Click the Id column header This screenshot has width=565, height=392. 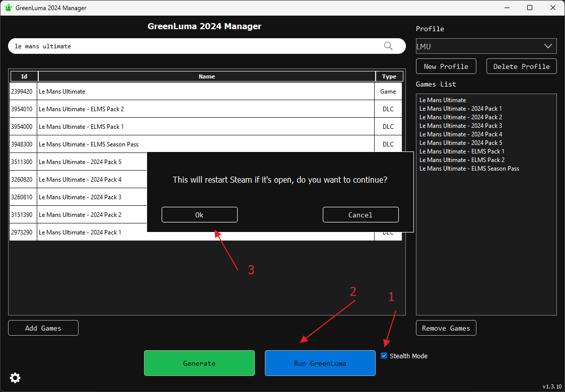click(24, 76)
